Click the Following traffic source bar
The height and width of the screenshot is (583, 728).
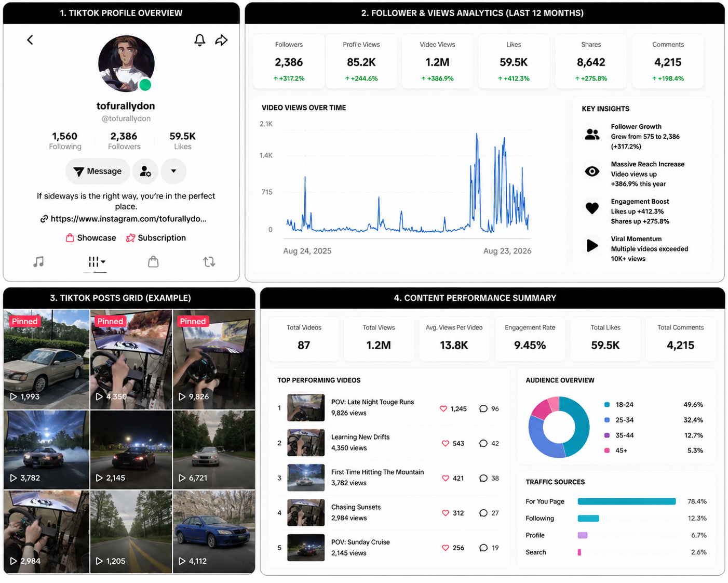pos(588,519)
